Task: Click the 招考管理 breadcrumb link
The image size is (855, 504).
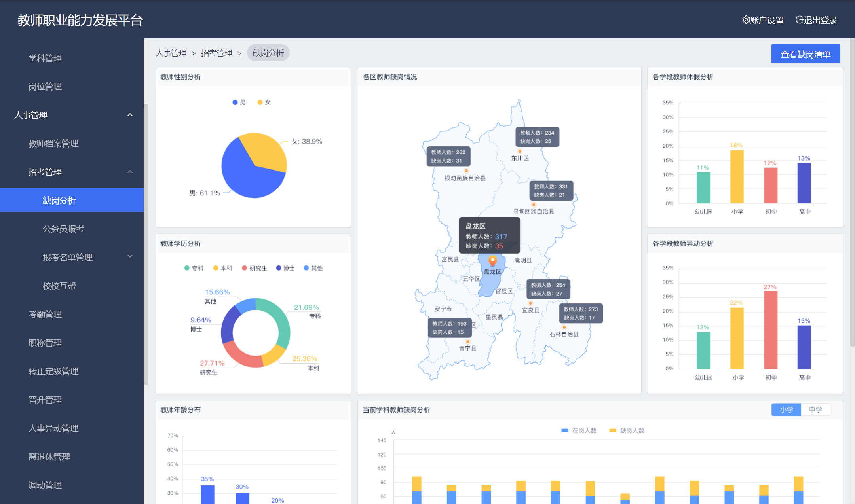Action: [x=217, y=53]
